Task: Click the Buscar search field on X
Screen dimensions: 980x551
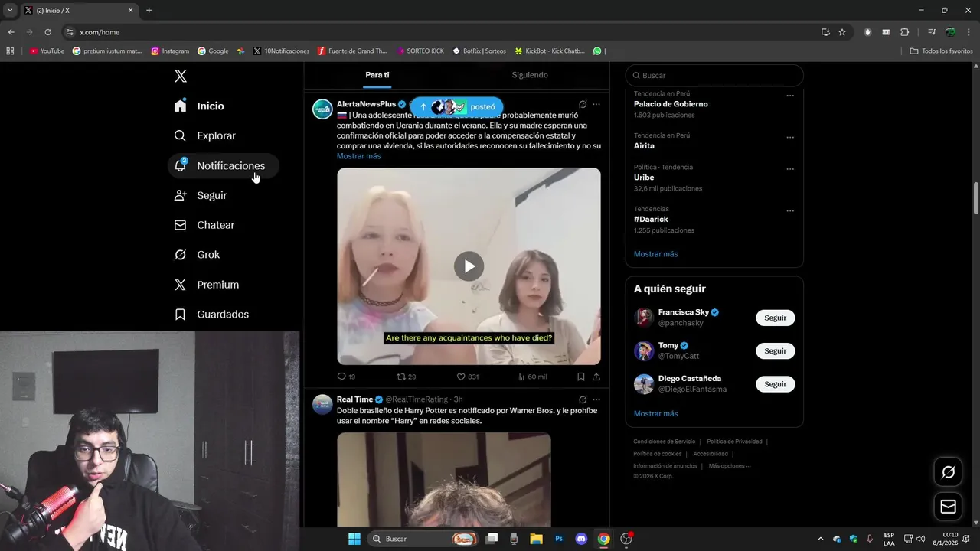Action: point(714,75)
